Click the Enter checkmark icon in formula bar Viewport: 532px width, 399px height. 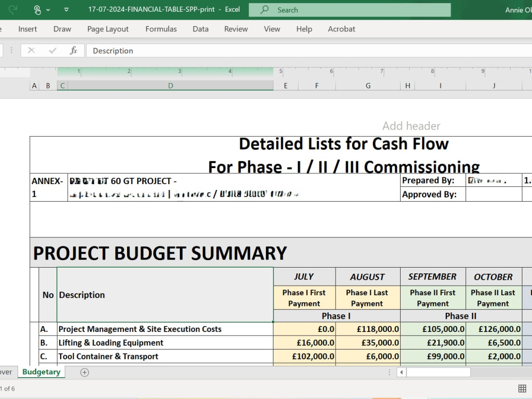[x=52, y=51]
